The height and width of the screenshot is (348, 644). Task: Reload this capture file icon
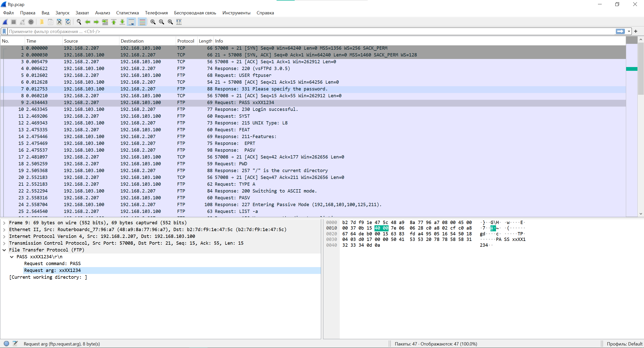(68, 22)
